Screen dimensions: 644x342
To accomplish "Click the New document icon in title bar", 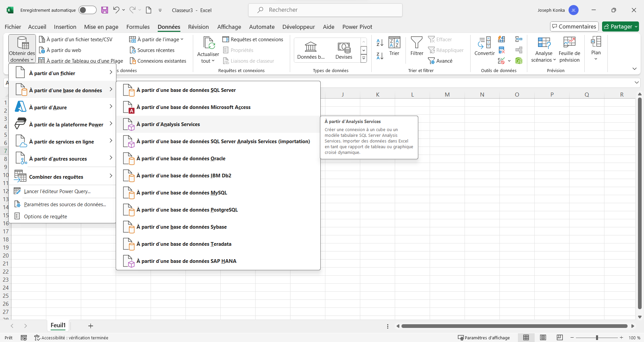I will (x=148, y=10).
